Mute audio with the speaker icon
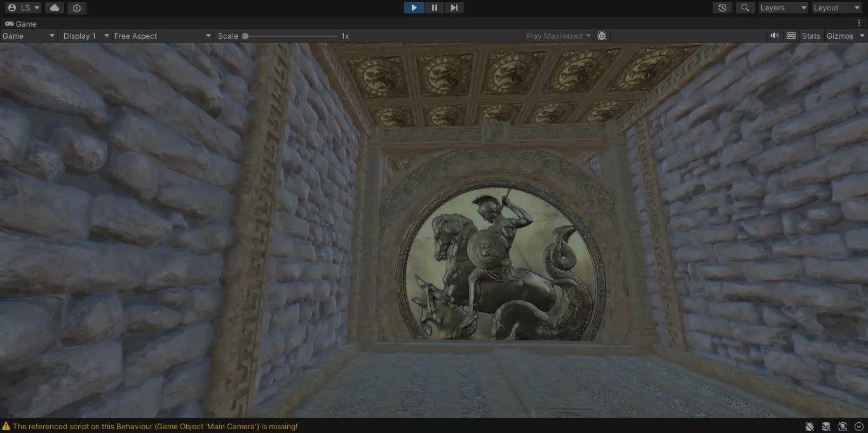Image resolution: width=868 pixels, height=433 pixels. tap(775, 36)
